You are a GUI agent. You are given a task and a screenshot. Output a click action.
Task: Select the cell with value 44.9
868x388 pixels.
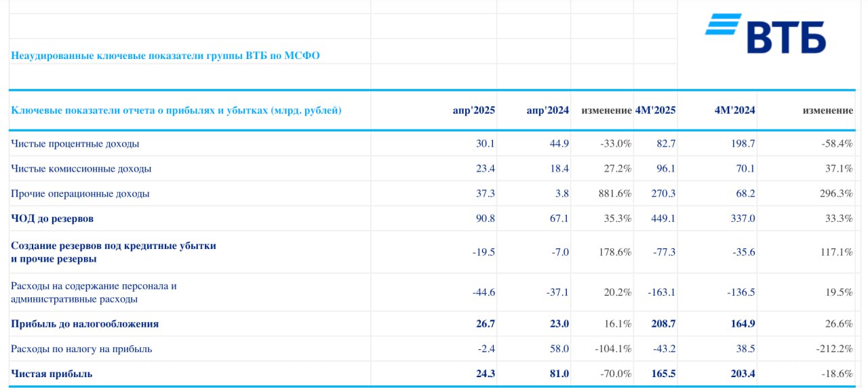pos(559,144)
